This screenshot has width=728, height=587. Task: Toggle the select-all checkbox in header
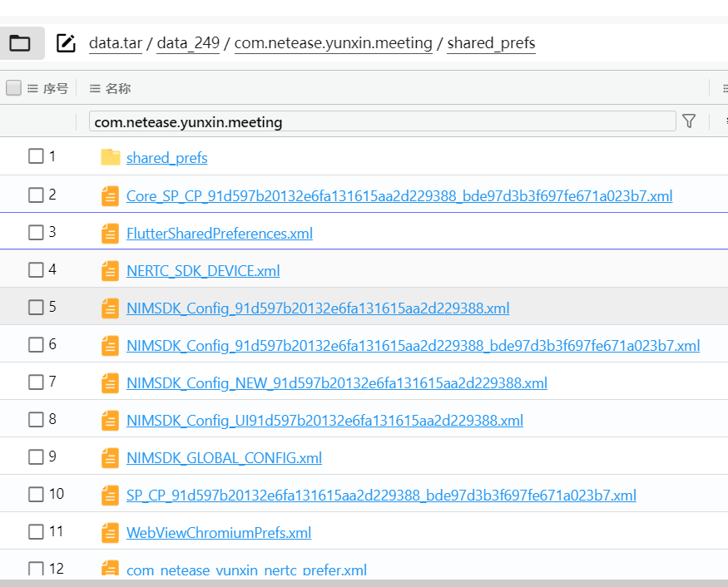click(13, 87)
